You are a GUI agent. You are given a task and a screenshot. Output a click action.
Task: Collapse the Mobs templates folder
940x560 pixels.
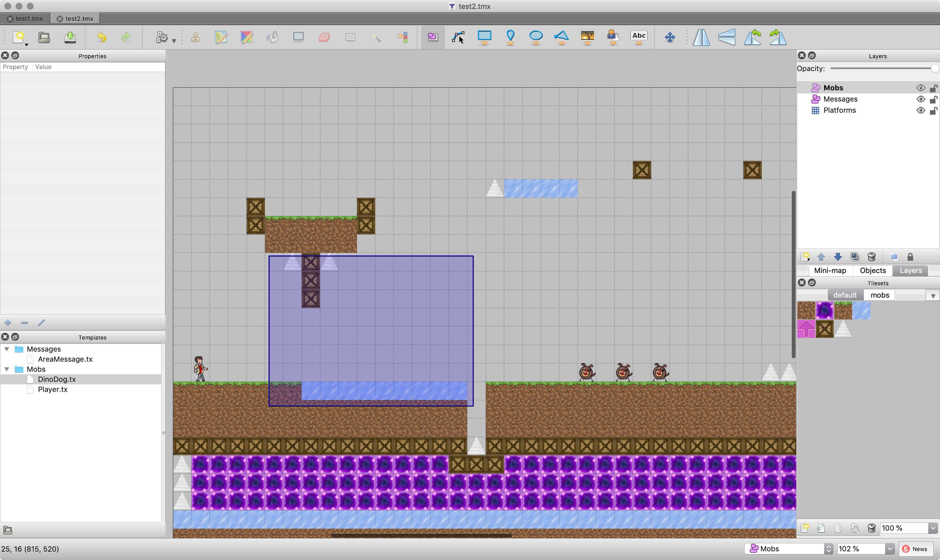point(7,369)
